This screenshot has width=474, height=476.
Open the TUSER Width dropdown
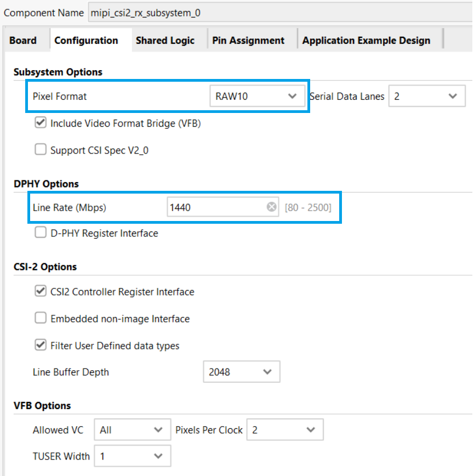coord(132,456)
